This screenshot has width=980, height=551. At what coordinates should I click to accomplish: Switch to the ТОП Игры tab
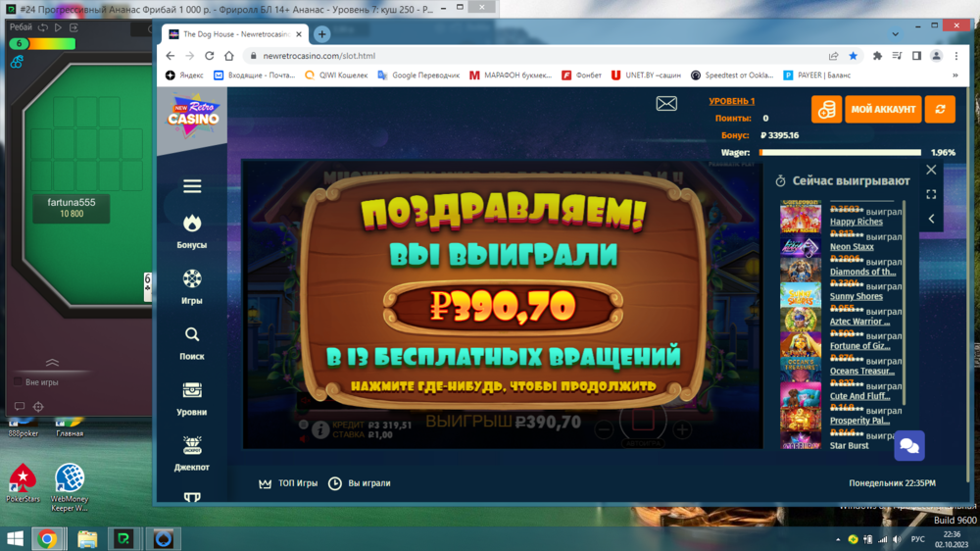click(x=288, y=483)
